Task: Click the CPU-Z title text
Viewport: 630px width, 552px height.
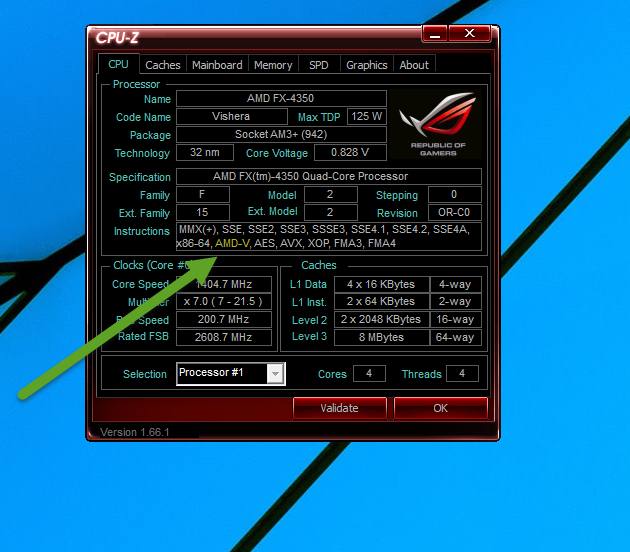Action: click(117, 38)
